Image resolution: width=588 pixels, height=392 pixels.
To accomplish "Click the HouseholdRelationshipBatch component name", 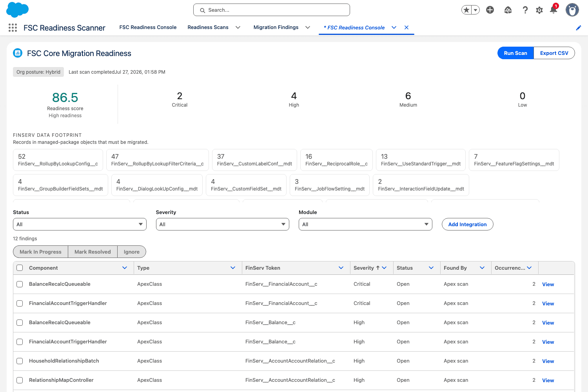I will tap(64, 361).
